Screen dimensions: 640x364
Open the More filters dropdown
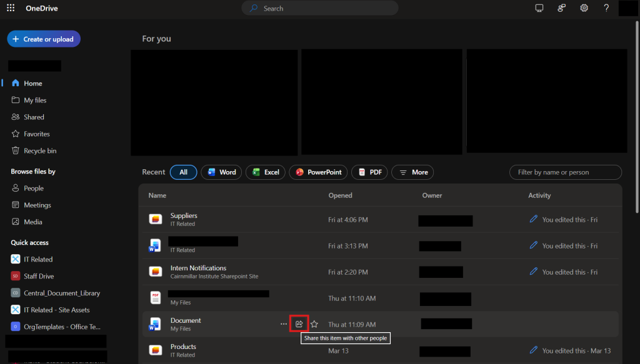pyautogui.click(x=412, y=172)
